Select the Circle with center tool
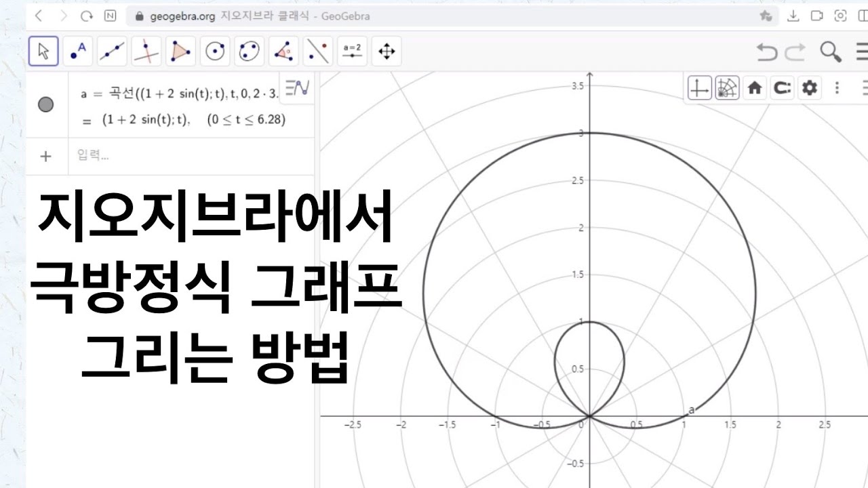This screenshot has width=868, height=488. (x=216, y=51)
